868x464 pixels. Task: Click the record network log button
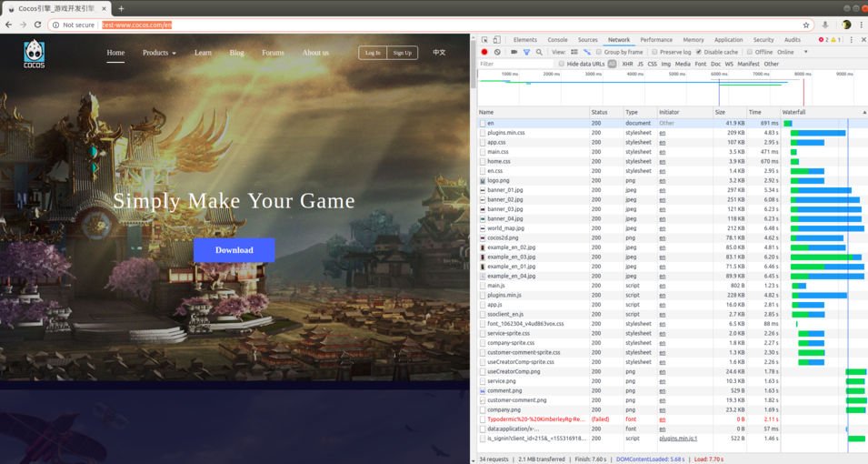(484, 52)
